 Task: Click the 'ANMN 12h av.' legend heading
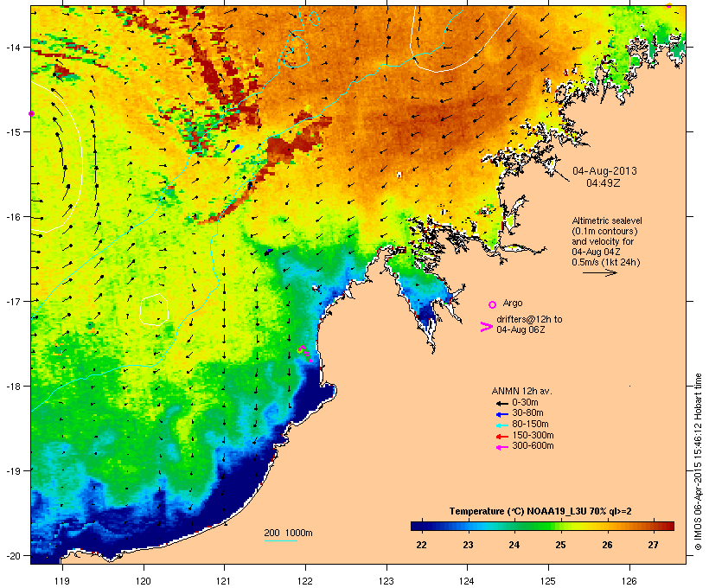pyautogui.click(x=521, y=391)
